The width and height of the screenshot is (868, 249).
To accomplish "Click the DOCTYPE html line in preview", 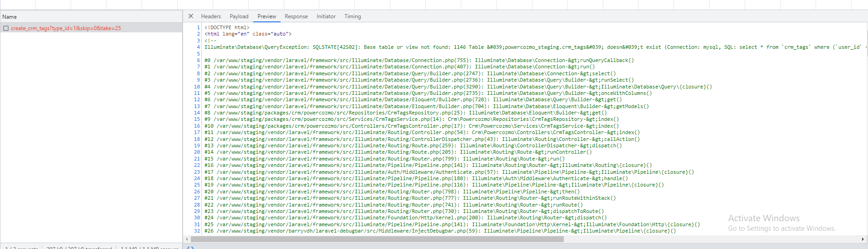I will click(227, 27).
